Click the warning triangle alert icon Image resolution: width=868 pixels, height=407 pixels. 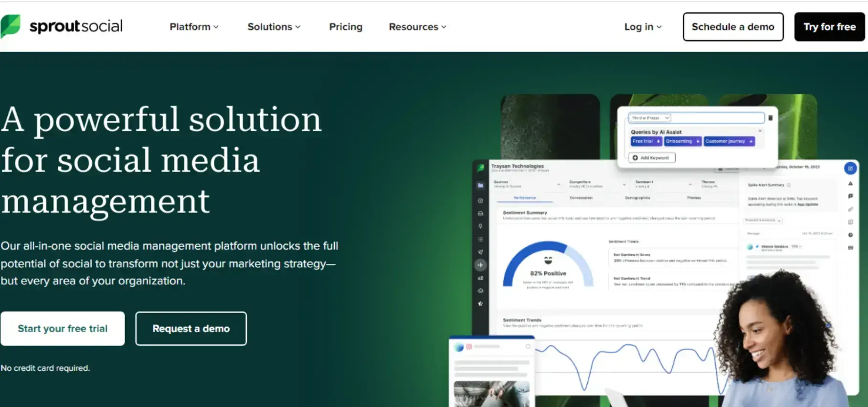pyautogui.click(x=850, y=183)
